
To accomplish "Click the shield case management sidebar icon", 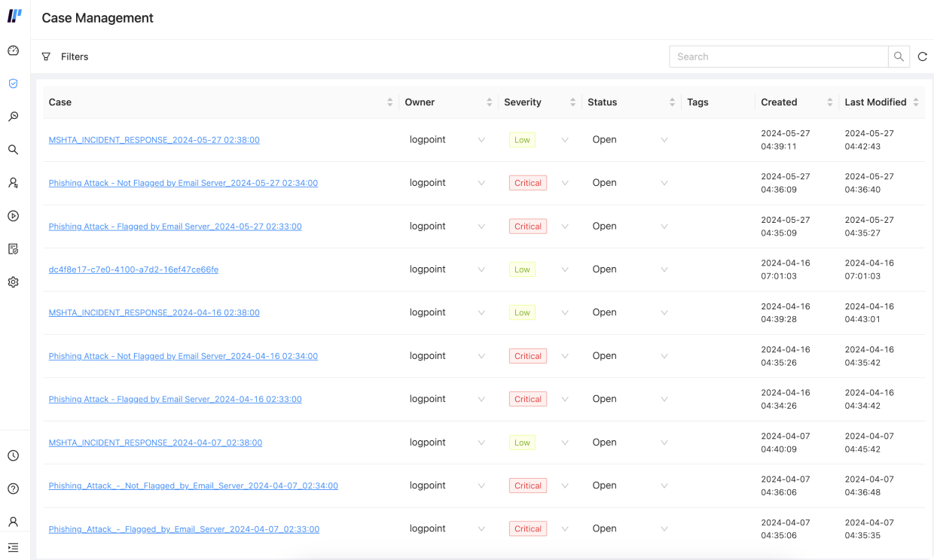I will pyautogui.click(x=13, y=84).
